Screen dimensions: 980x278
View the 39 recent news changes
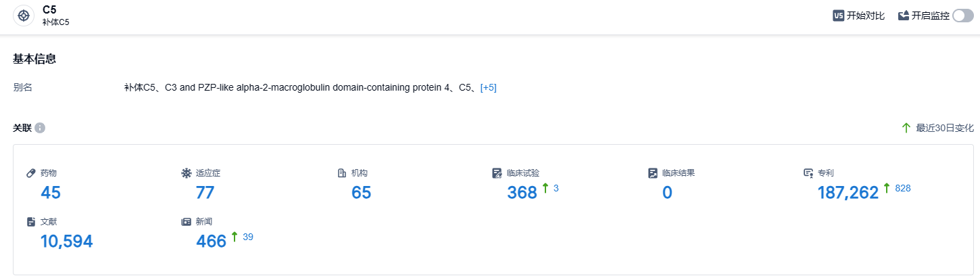click(247, 237)
